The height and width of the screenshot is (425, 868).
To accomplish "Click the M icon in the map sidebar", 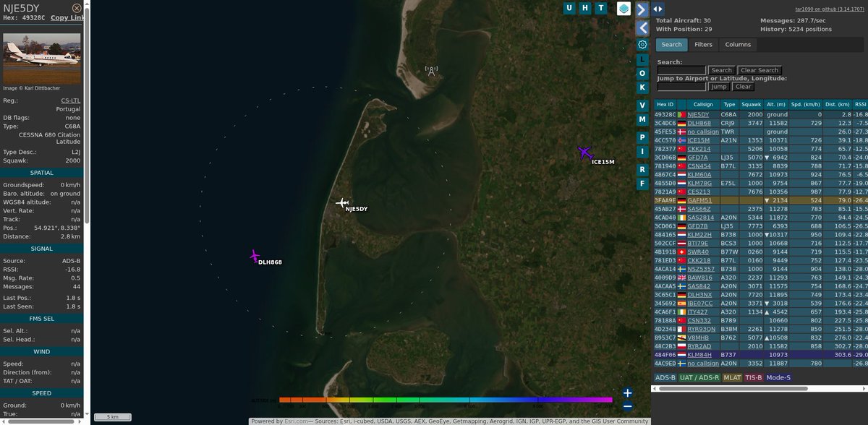I will 643,119.
